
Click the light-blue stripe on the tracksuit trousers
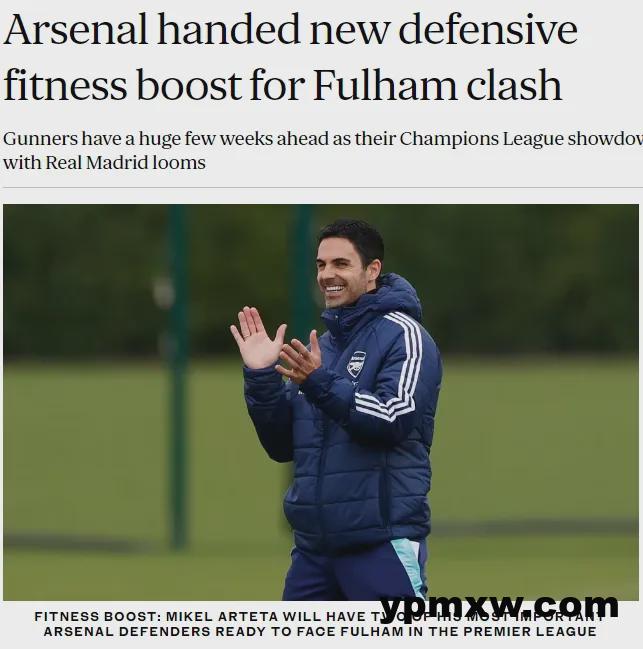(409, 565)
